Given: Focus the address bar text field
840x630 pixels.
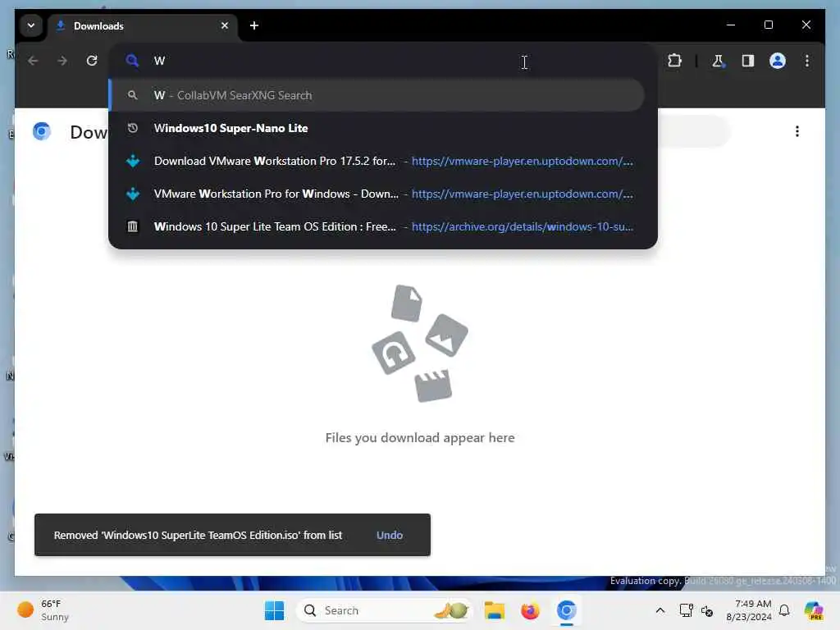Looking at the screenshot, I should (x=383, y=61).
